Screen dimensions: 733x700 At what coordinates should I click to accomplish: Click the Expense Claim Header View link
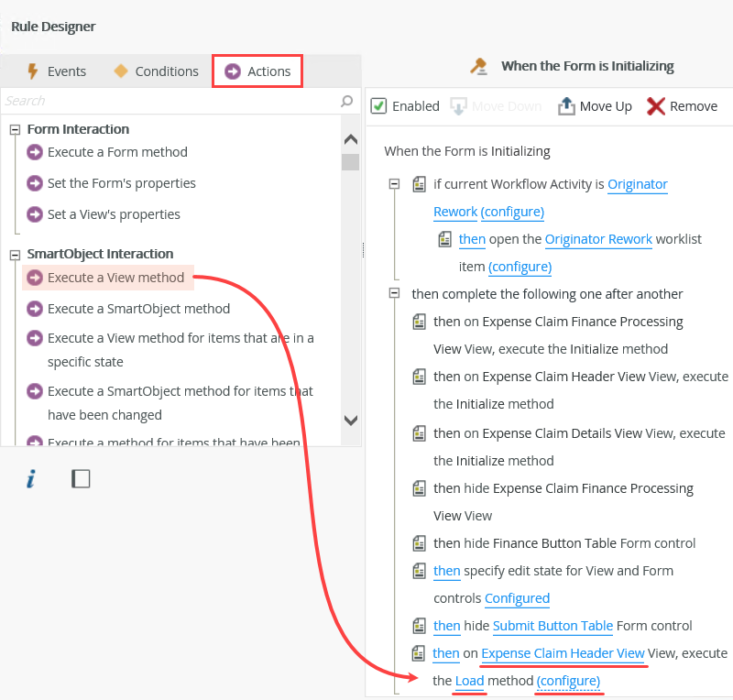tap(563, 653)
